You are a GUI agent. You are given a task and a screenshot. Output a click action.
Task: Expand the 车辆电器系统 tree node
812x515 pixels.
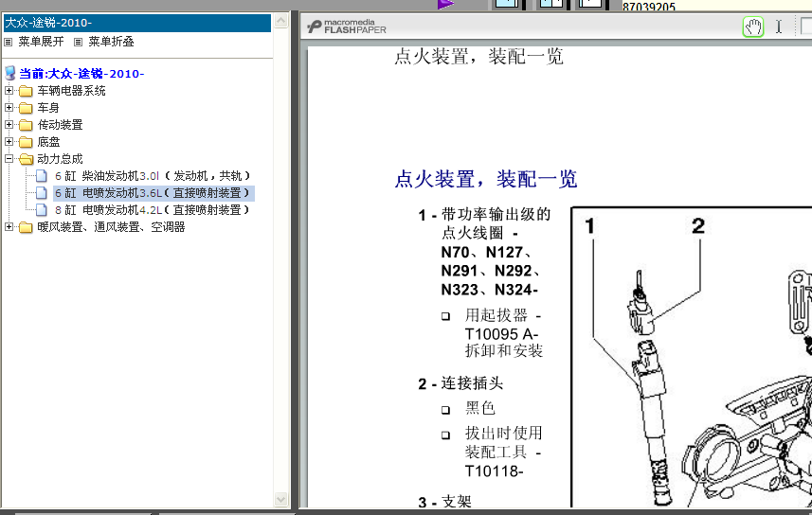point(9,91)
